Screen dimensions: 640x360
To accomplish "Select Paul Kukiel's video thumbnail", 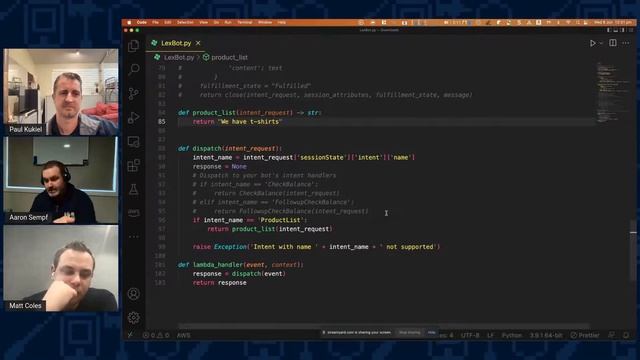I will click(61, 92).
